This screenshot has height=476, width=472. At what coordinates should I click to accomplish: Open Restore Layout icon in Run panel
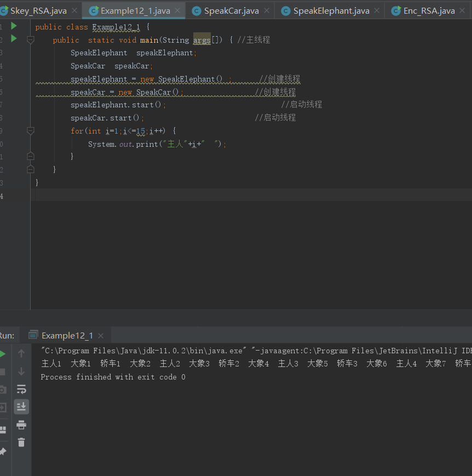click(3, 429)
